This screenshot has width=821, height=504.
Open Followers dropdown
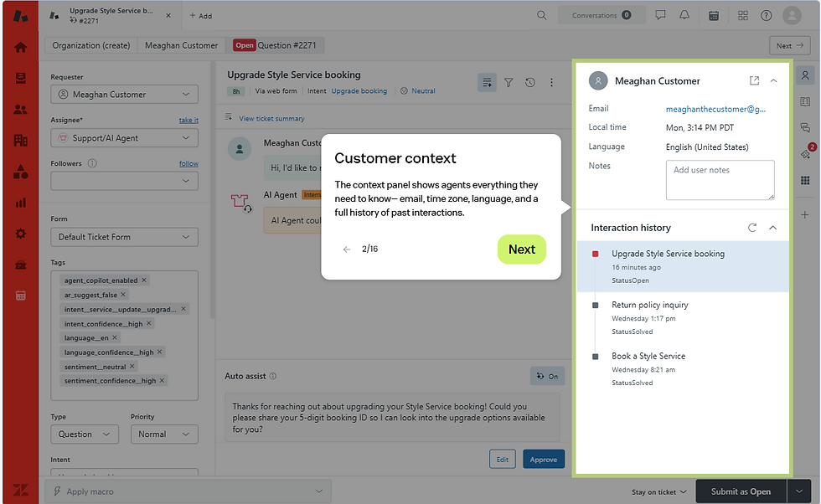click(125, 181)
